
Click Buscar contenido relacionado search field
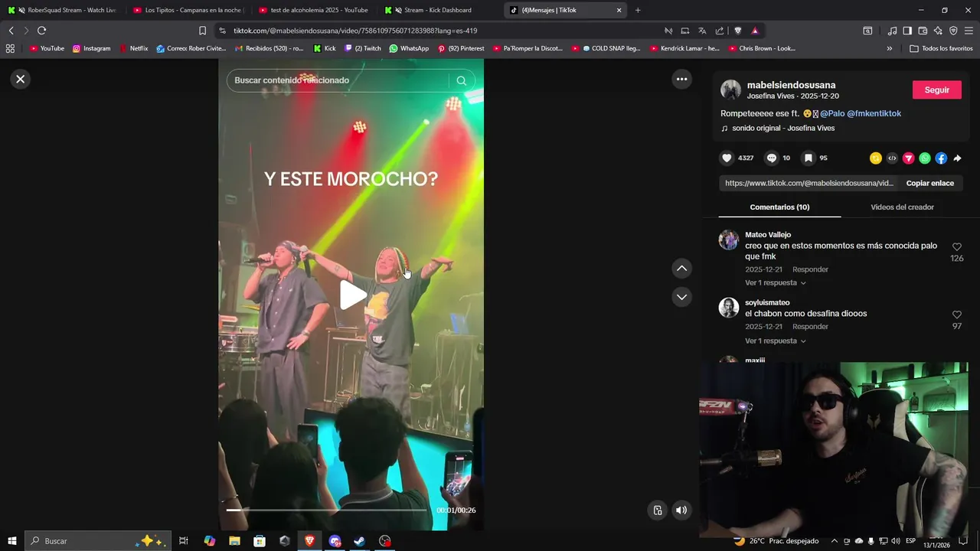coord(337,80)
